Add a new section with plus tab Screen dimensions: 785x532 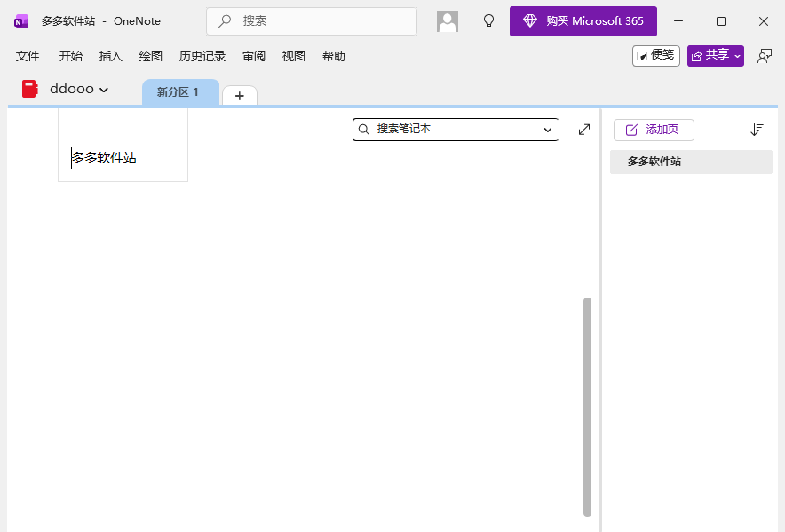point(239,96)
